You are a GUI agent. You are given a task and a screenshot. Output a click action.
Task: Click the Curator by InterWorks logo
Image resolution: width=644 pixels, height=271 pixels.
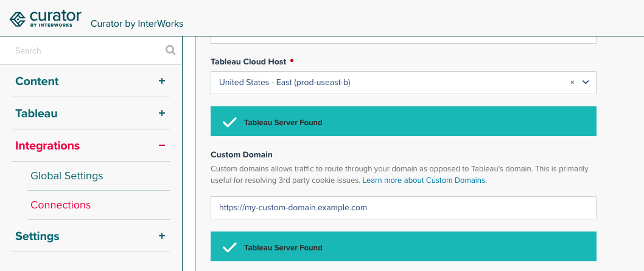coord(46,18)
